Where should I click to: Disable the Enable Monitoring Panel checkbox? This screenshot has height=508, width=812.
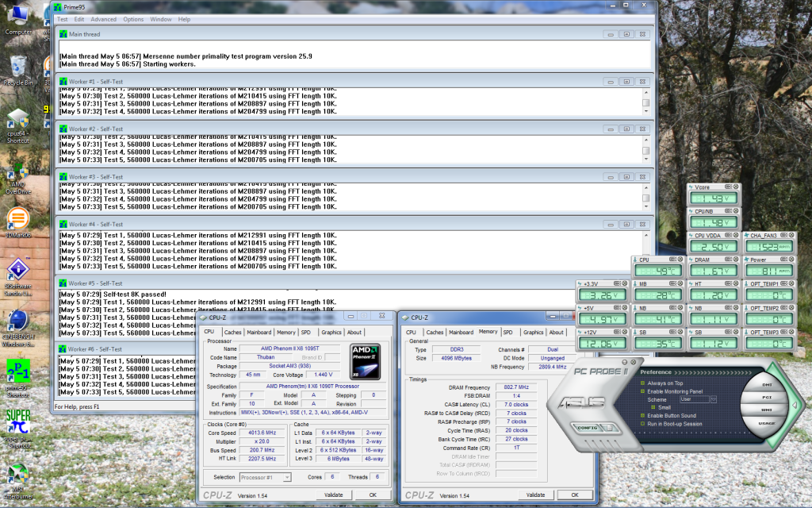pyautogui.click(x=644, y=391)
